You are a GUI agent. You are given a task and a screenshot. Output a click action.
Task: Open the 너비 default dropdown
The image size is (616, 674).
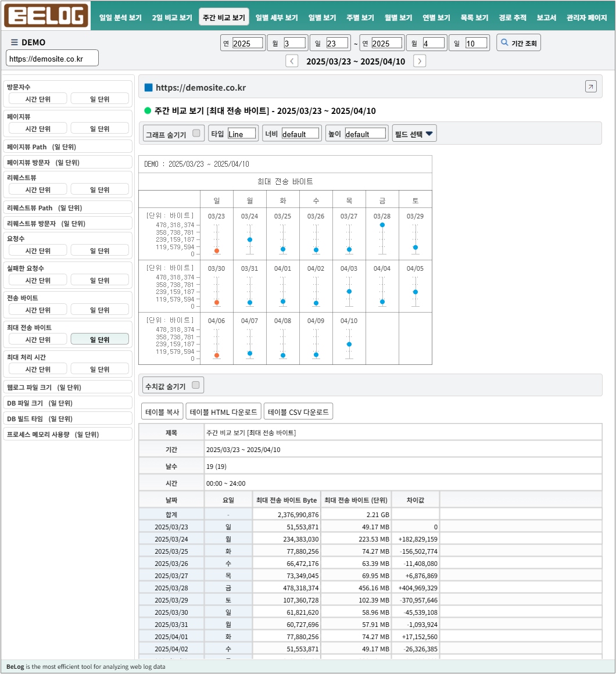click(x=300, y=134)
